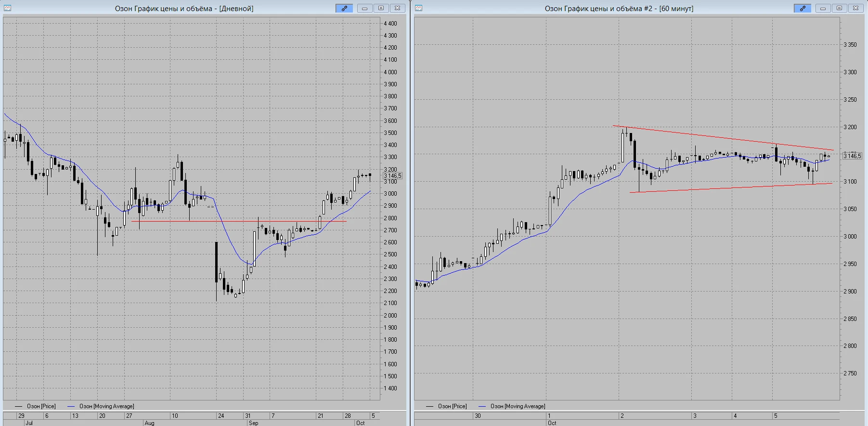
Task: Minimize the 60 минут chart window
Action: 823,8
